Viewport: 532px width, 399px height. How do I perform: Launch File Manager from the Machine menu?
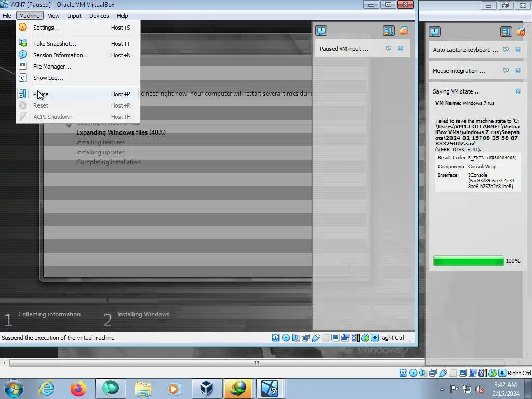(78, 66)
